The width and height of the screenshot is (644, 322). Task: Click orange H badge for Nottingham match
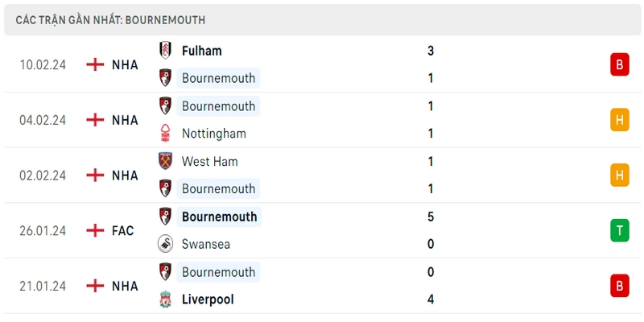[x=619, y=119]
